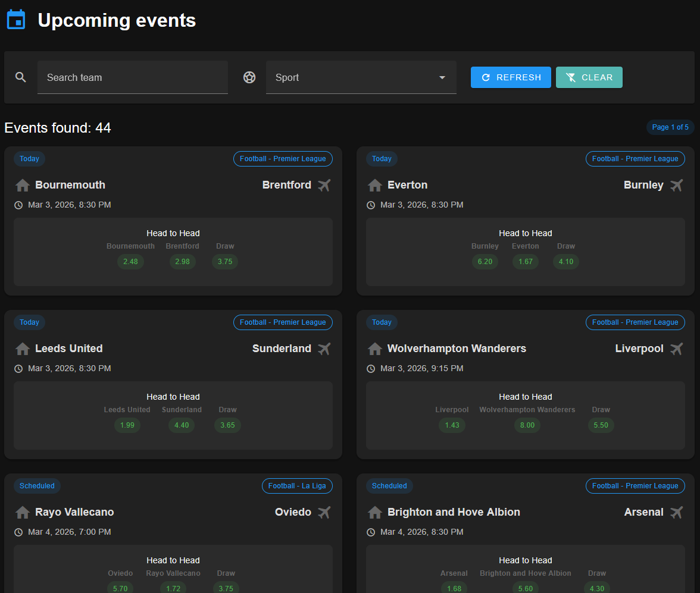
Task: Click the airplane icon next to Arsenal
Action: click(676, 512)
